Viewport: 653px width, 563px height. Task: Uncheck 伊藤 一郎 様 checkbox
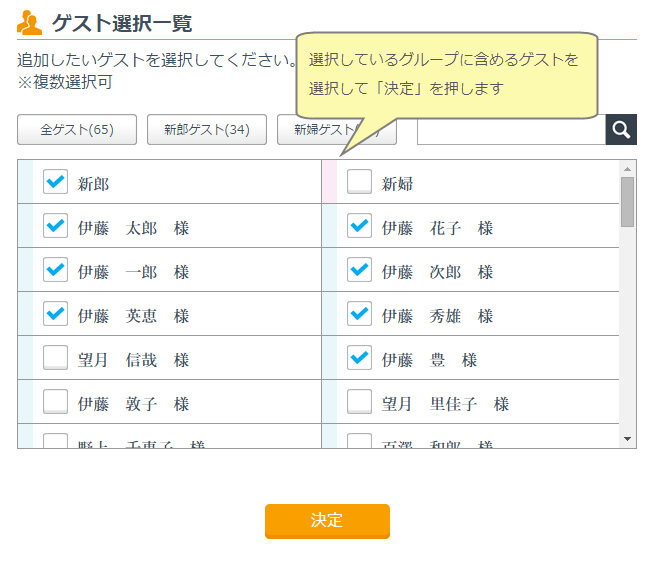pyautogui.click(x=56, y=271)
